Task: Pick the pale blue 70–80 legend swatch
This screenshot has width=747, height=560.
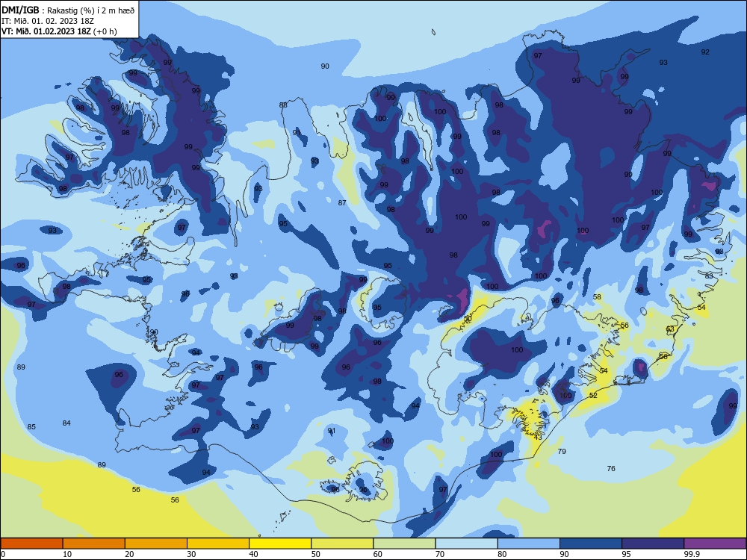Action: pyautogui.click(x=466, y=544)
